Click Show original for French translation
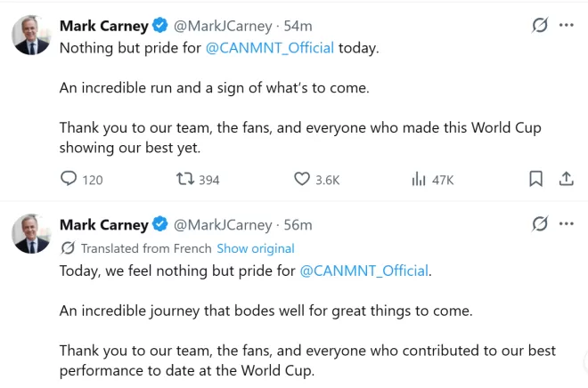 click(x=256, y=248)
